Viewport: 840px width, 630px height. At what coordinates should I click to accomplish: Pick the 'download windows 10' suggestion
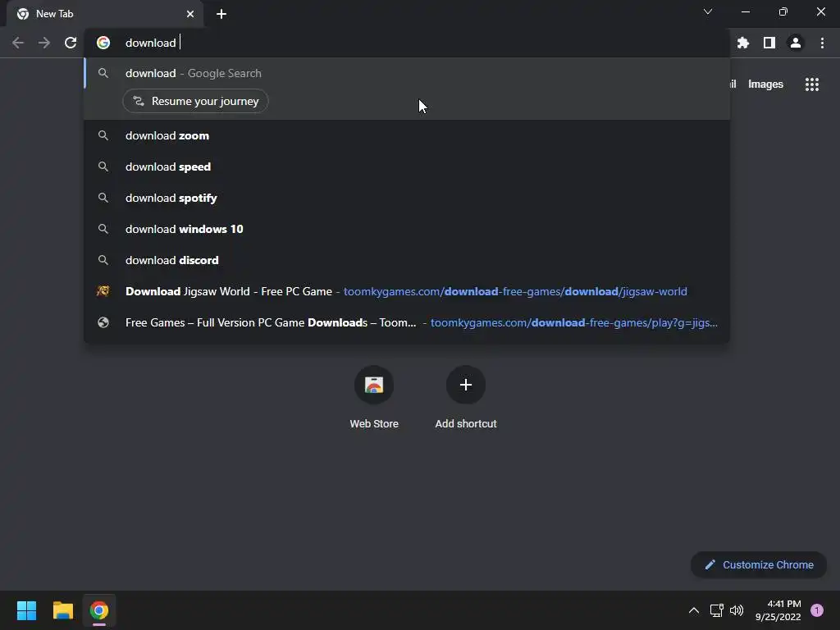click(x=407, y=229)
